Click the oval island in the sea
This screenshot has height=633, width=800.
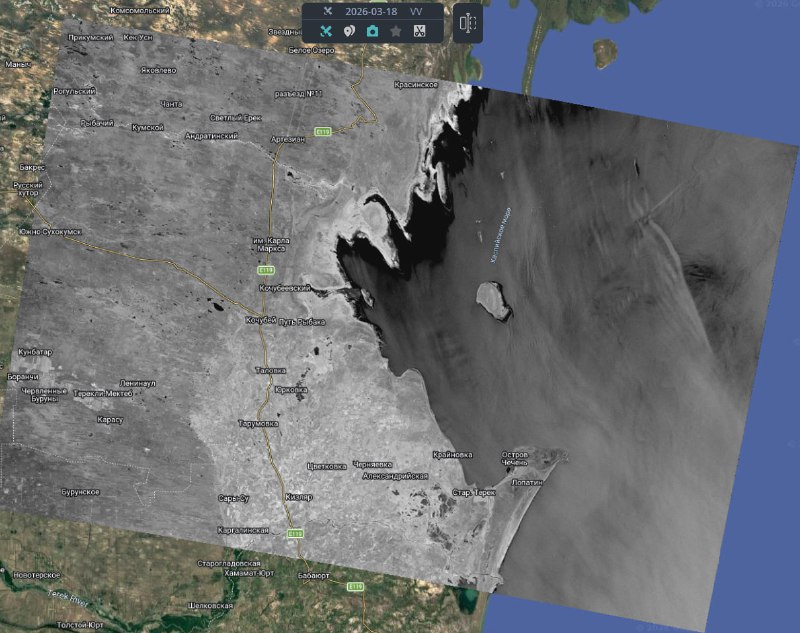pos(492,299)
